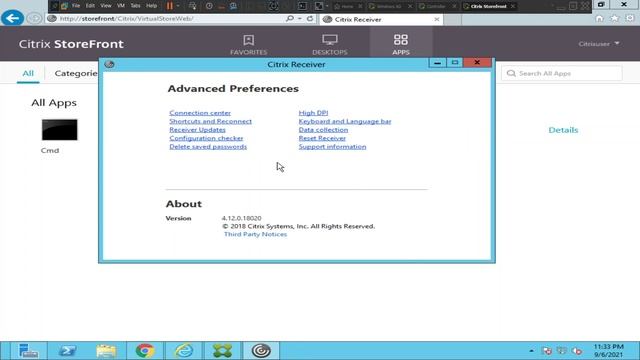Open Details for the Cmd app

pos(563,130)
